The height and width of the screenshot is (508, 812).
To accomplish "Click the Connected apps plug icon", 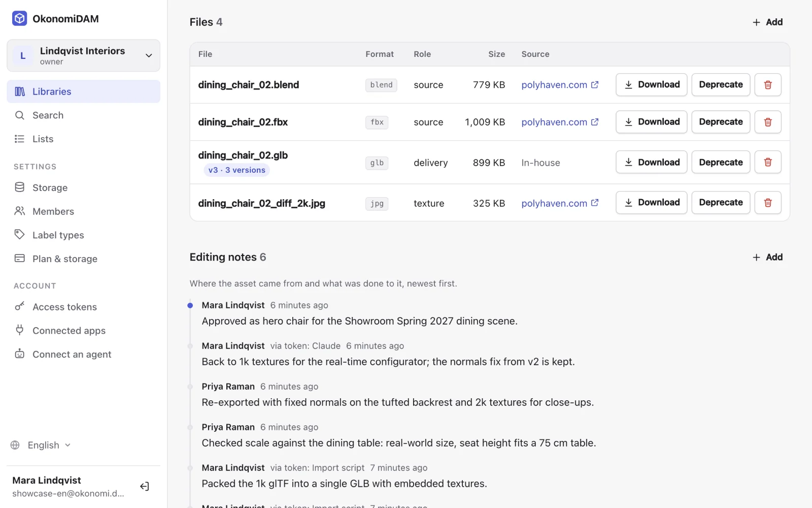I will pos(20,330).
